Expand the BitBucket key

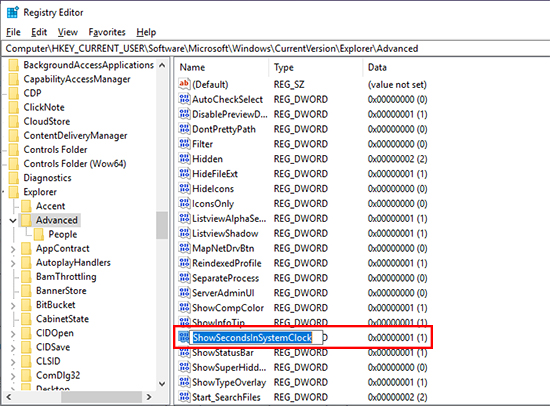(13, 305)
